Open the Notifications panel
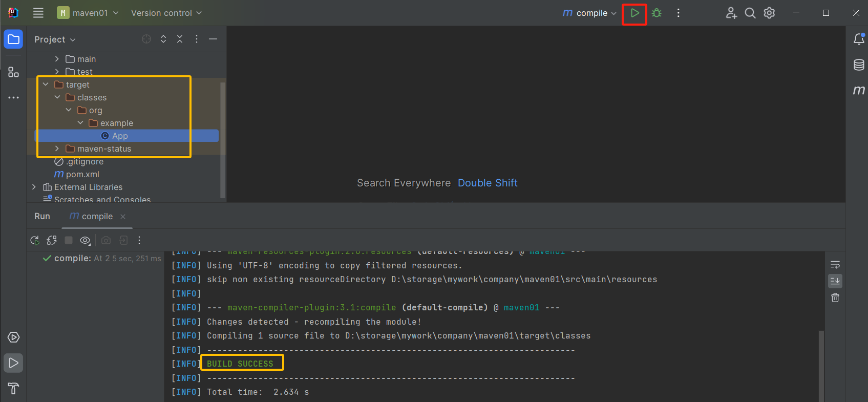The height and width of the screenshot is (402, 868). (x=859, y=39)
